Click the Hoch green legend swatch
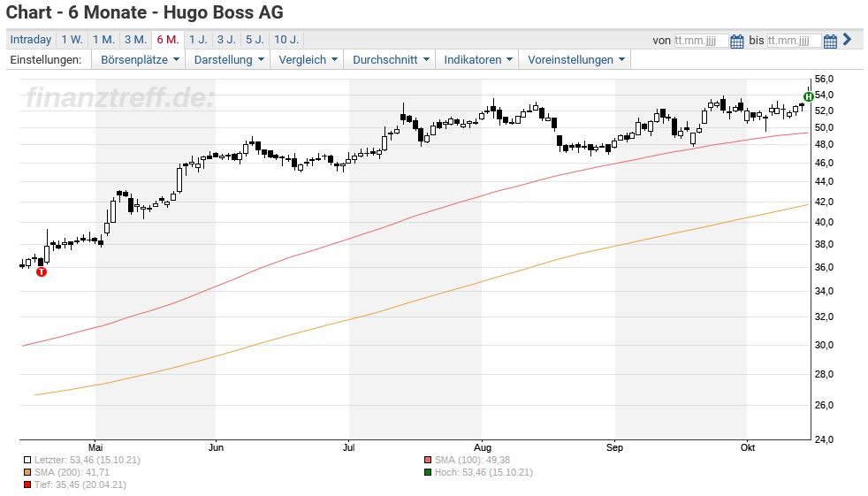The height and width of the screenshot is (496, 868). (427, 472)
